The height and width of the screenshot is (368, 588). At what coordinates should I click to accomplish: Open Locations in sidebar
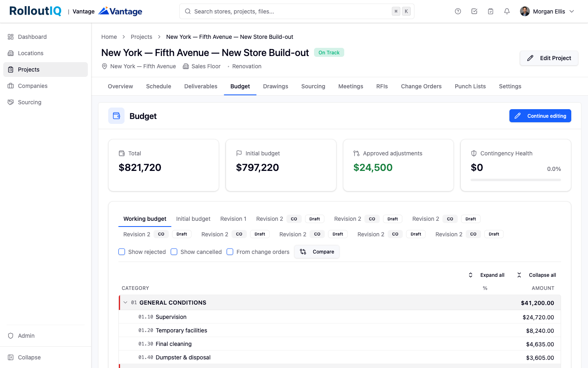[x=45, y=53]
